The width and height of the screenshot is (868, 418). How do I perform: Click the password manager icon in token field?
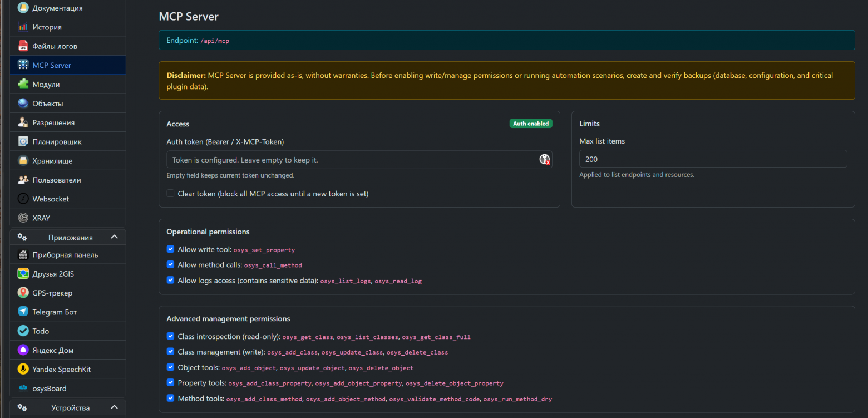544,160
